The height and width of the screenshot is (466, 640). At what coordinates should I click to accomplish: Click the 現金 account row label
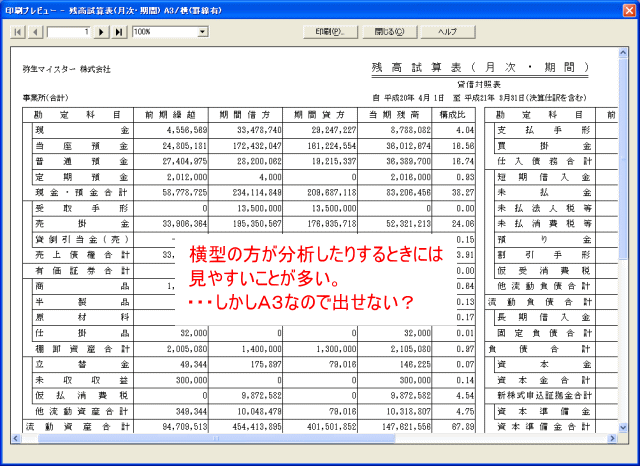pos(82,131)
